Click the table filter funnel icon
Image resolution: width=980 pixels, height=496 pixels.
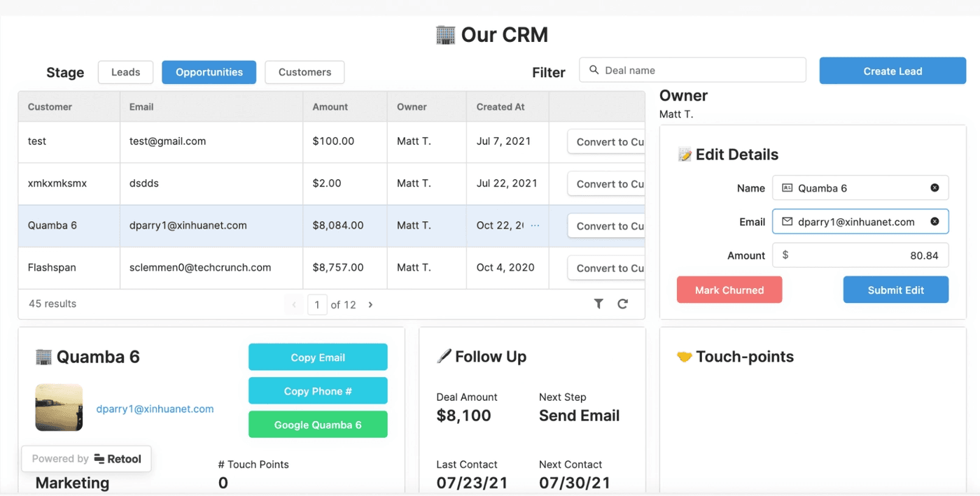pos(598,304)
